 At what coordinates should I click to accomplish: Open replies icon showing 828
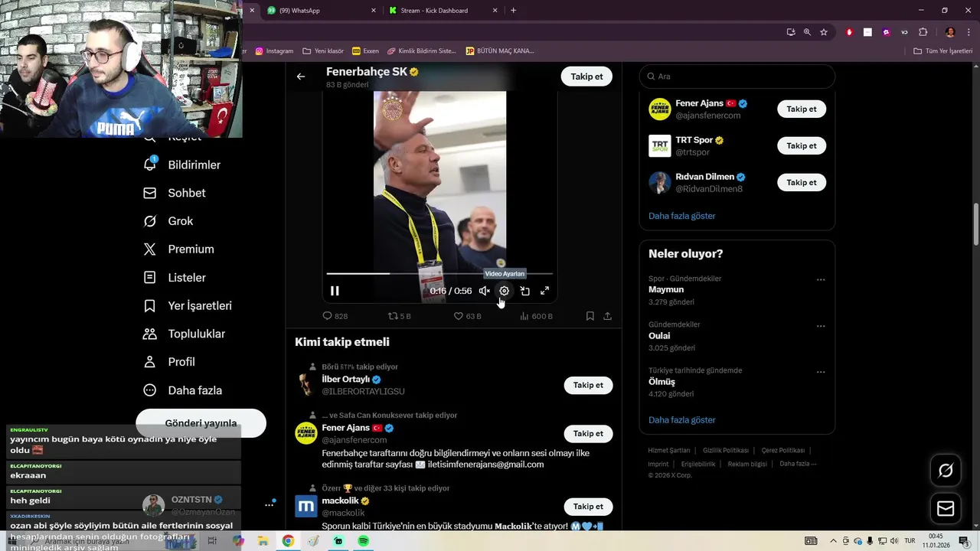(x=335, y=316)
